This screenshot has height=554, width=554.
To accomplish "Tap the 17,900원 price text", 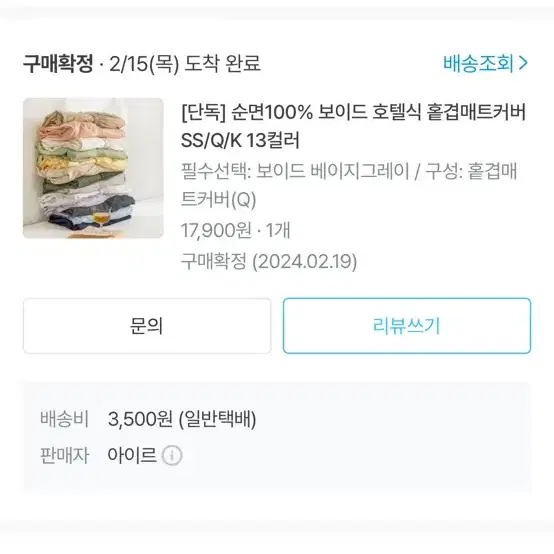I will tap(216, 230).
